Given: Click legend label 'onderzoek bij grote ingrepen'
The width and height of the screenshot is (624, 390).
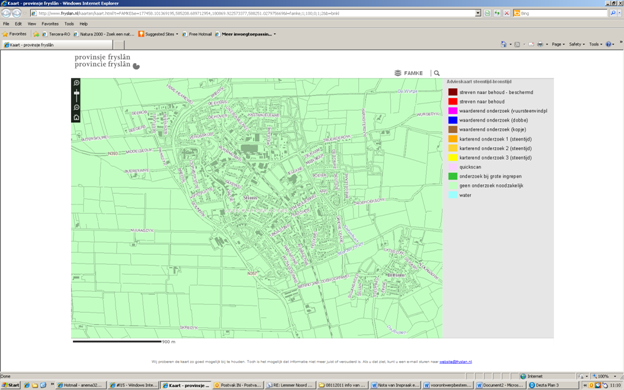Looking at the screenshot, I should tap(490, 176).
